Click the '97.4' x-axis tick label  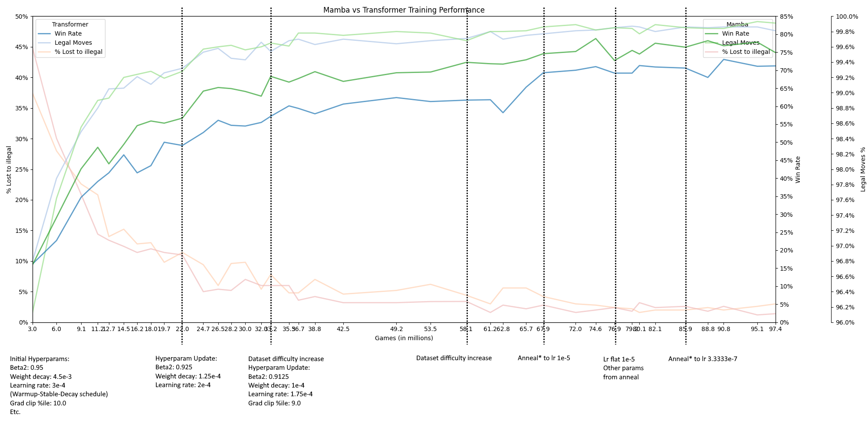coord(776,329)
